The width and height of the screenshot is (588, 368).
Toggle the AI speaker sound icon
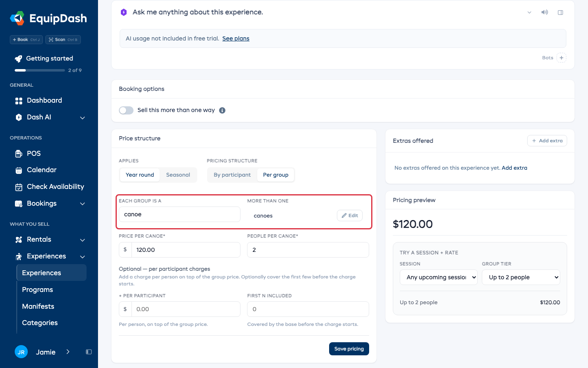click(x=545, y=12)
